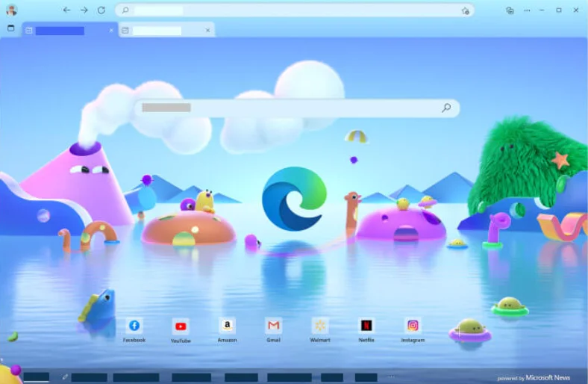Click the pencil icon in news bar

pyautogui.click(x=65, y=377)
